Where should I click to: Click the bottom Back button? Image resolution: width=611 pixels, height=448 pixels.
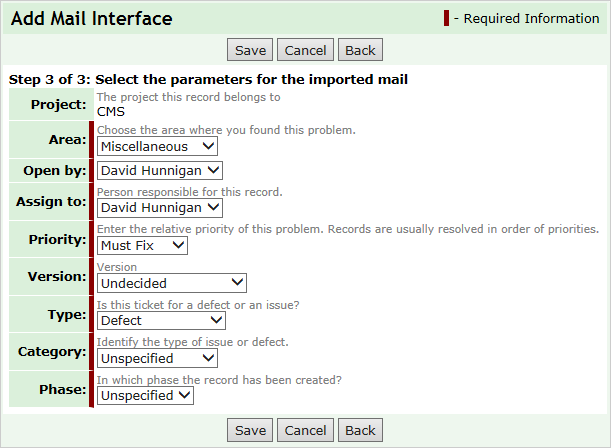pos(360,430)
